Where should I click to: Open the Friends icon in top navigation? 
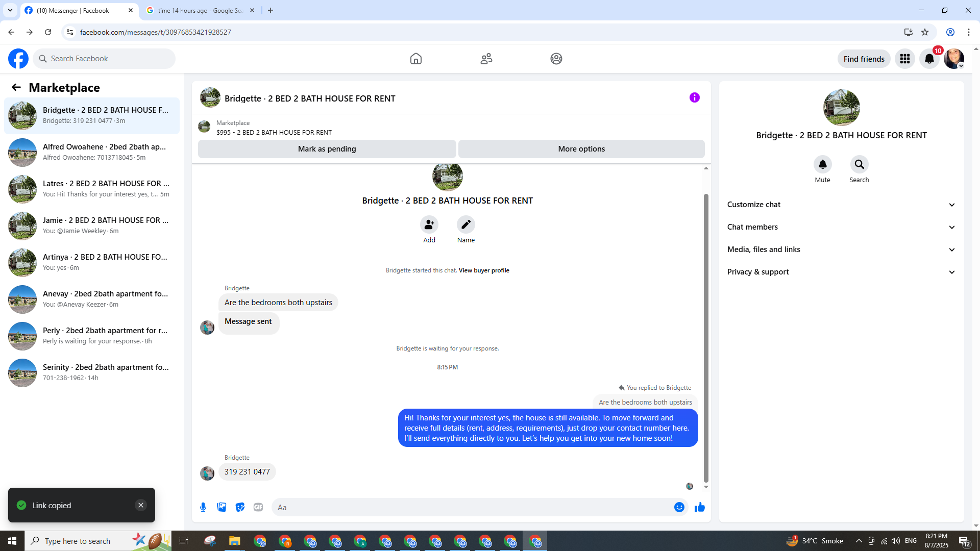pos(486,59)
